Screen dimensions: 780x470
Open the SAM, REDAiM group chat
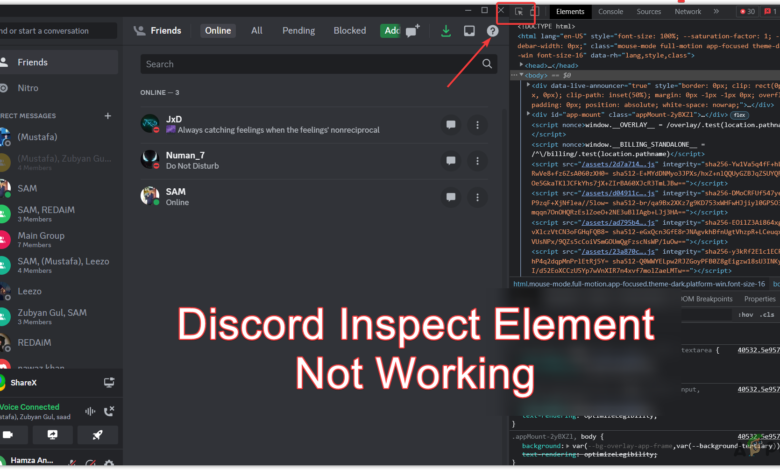click(x=59, y=214)
